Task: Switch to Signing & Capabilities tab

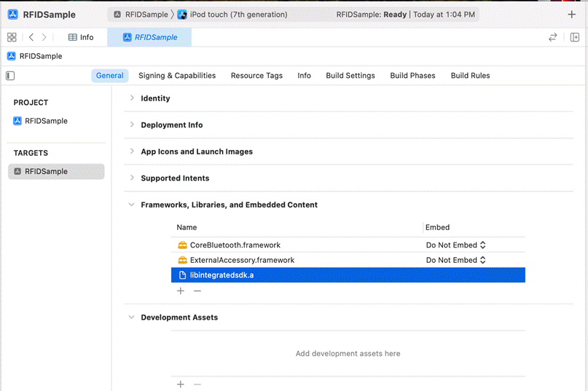Action: (x=177, y=76)
